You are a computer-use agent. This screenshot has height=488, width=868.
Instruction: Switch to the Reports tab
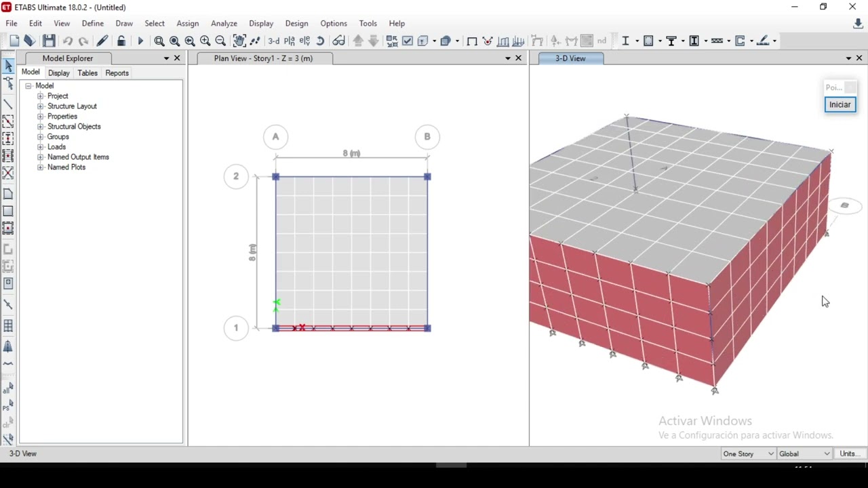click(117, 73)
